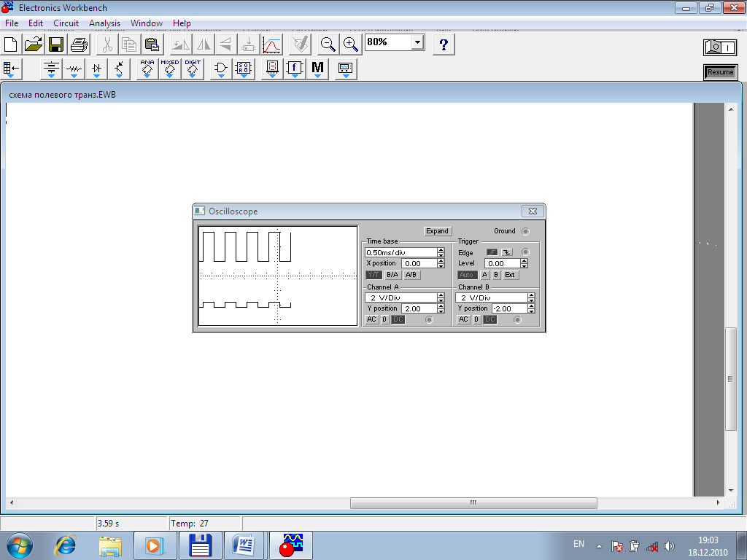Cut selection with scissors icon
Image resolution: width=747 pixels, height=560 pixels.
pyautogui.click(x=108, y=44)
